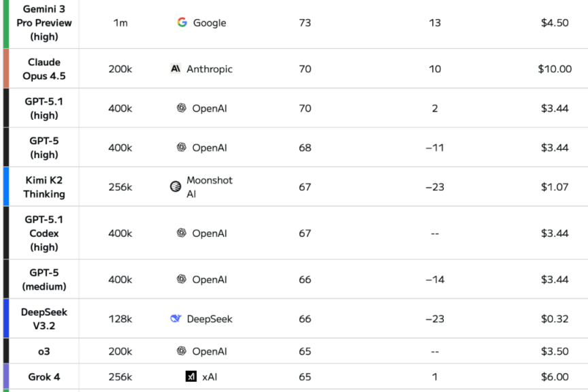
Task: Click the green color bar beside Gemini 3
Action: point(6,23)
